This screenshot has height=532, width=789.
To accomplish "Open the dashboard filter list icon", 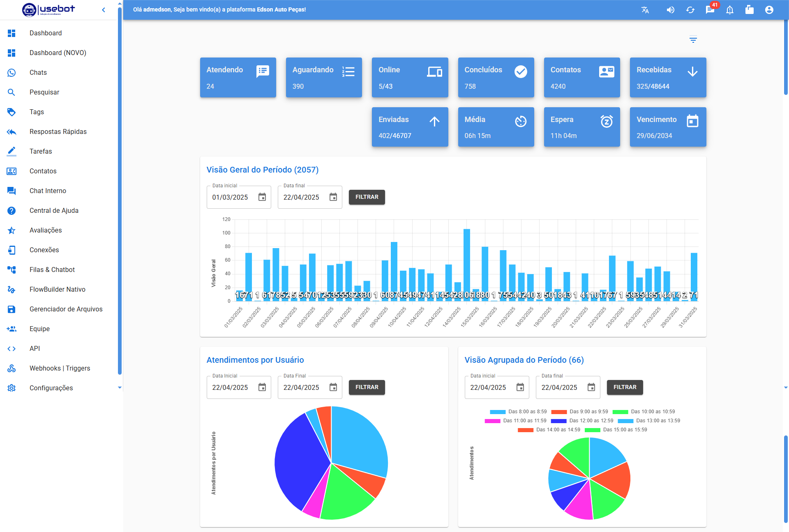I will 693,39.
